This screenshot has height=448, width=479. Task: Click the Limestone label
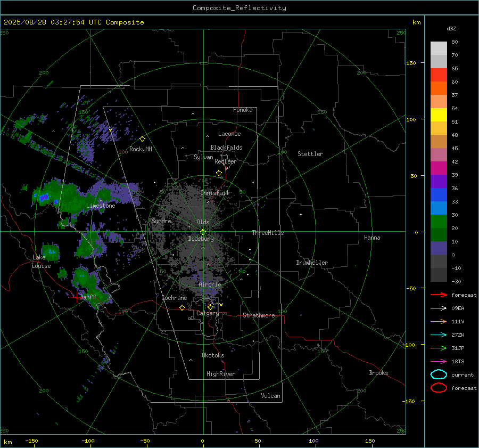101,206
